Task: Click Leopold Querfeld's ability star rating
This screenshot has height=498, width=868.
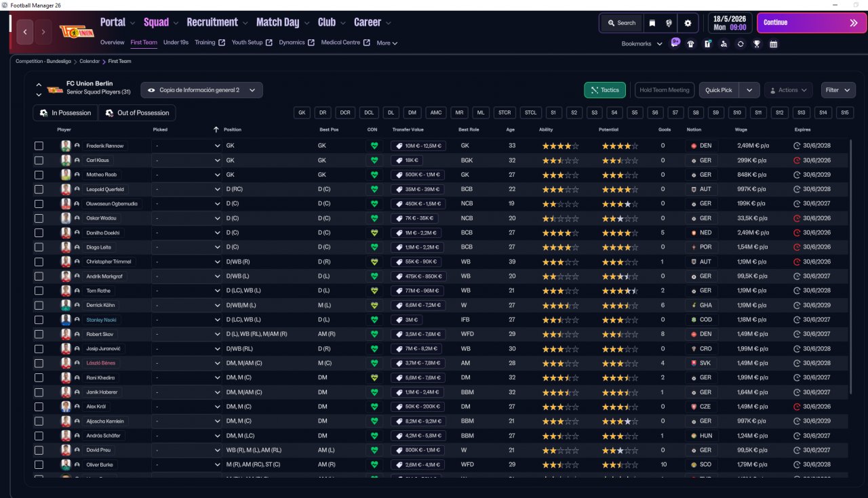Action: pos(560,189)
